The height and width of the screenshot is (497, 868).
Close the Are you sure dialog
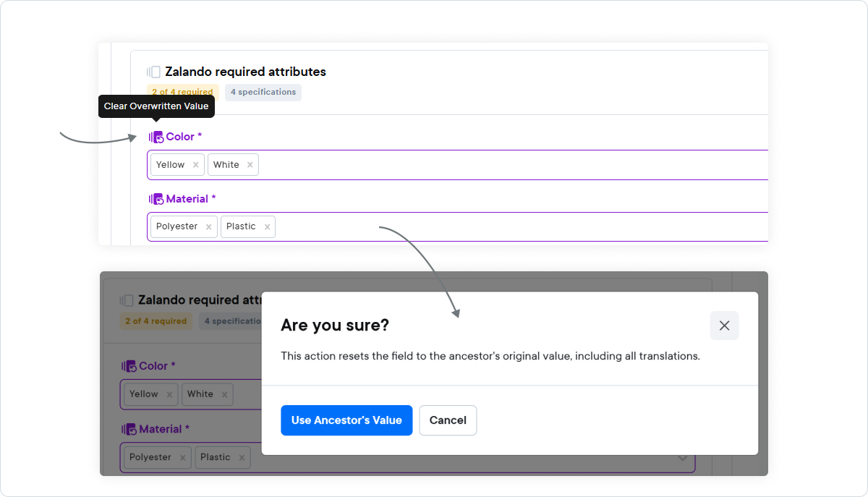pyautogui.click(x=724, y=326)
